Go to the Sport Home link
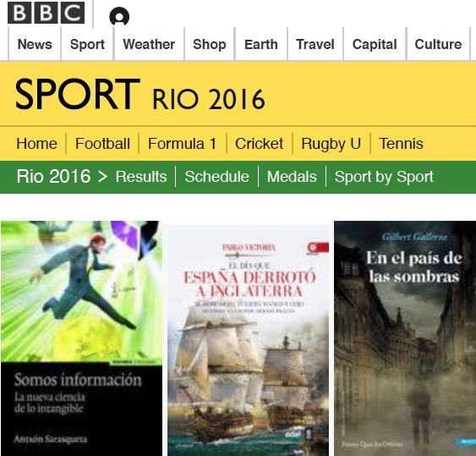The width and height of the screenshot is (476, 456). 36,143
